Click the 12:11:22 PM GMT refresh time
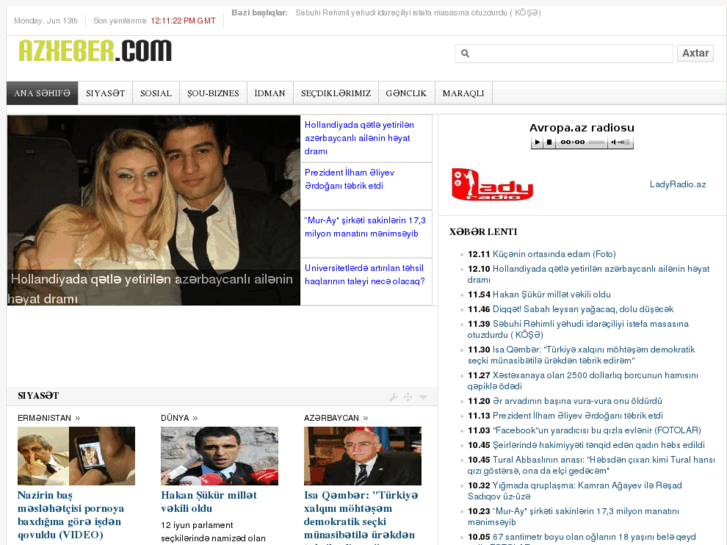727x545 pixels. [183, 21]
